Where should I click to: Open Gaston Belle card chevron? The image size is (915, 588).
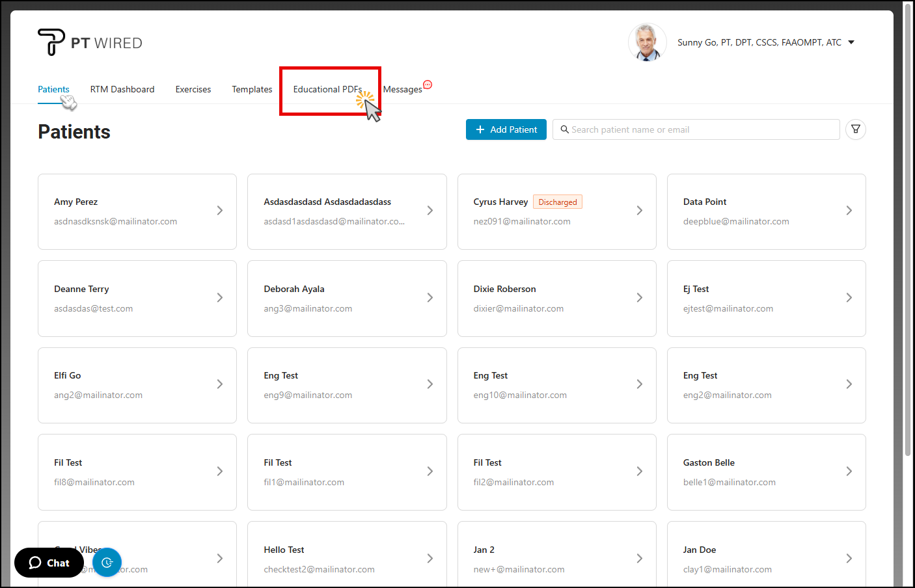coord(849,472)
